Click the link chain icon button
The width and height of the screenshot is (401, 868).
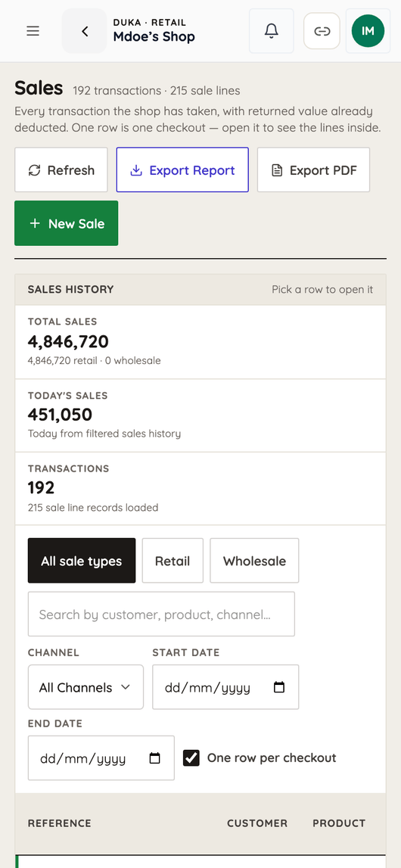coord(322,31)
